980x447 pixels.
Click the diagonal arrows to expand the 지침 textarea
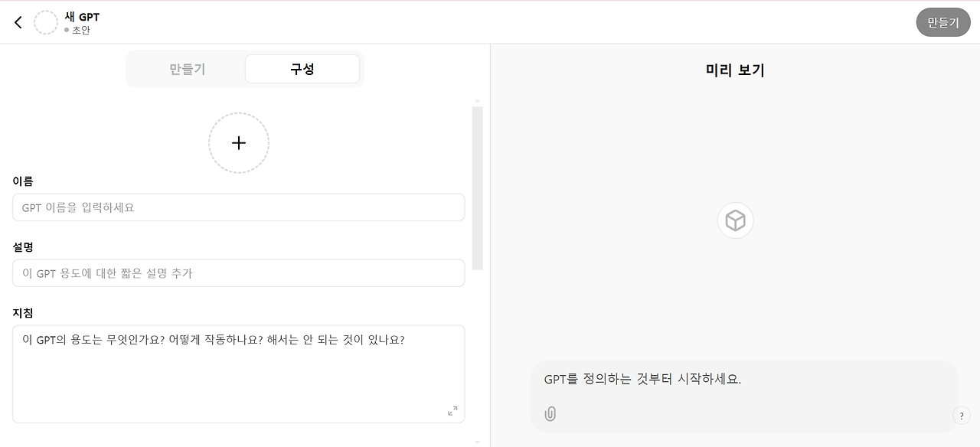[x=452, y=410]
